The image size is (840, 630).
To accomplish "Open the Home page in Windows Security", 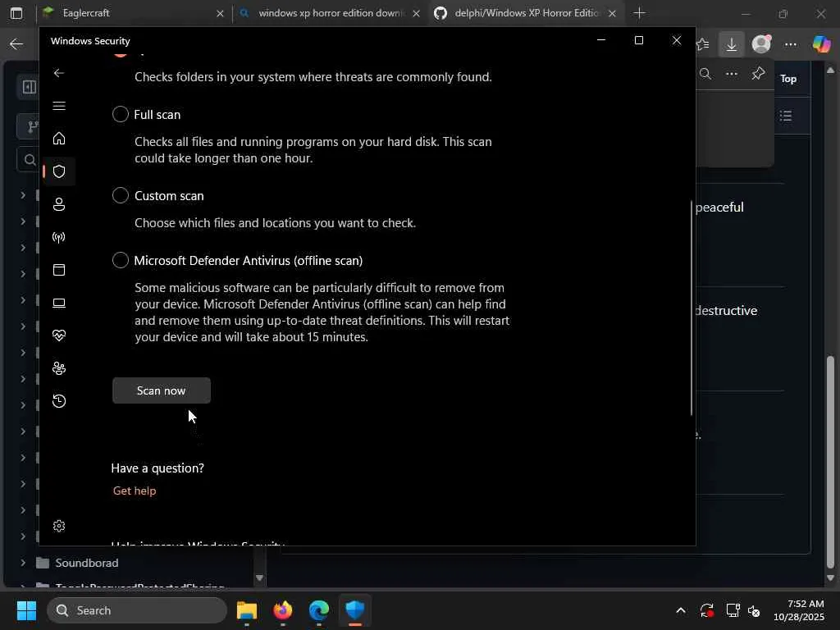I will (x=59, y=138).
